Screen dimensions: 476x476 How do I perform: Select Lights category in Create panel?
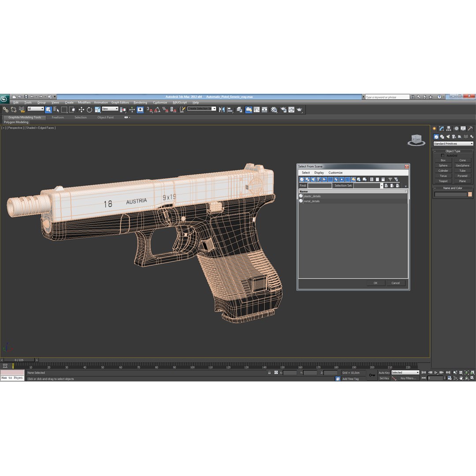(448, 137)
